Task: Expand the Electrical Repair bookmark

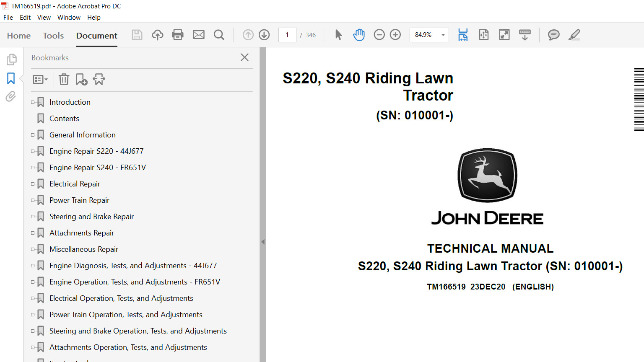Action: click(33, 184)
